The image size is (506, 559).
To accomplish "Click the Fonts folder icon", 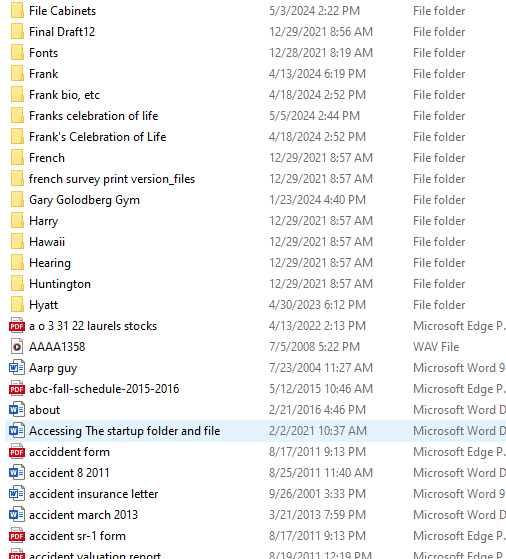I will (x=17, y=53).
